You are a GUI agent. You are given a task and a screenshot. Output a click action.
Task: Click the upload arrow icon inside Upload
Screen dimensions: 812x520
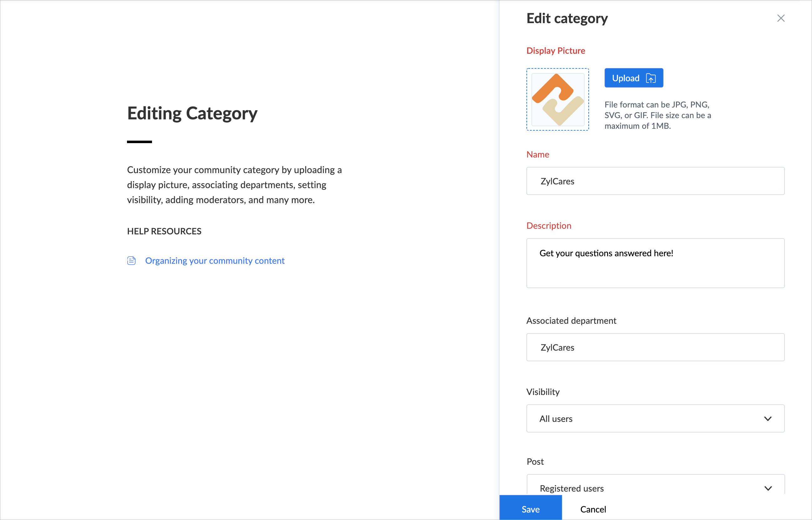coord(651,78)
